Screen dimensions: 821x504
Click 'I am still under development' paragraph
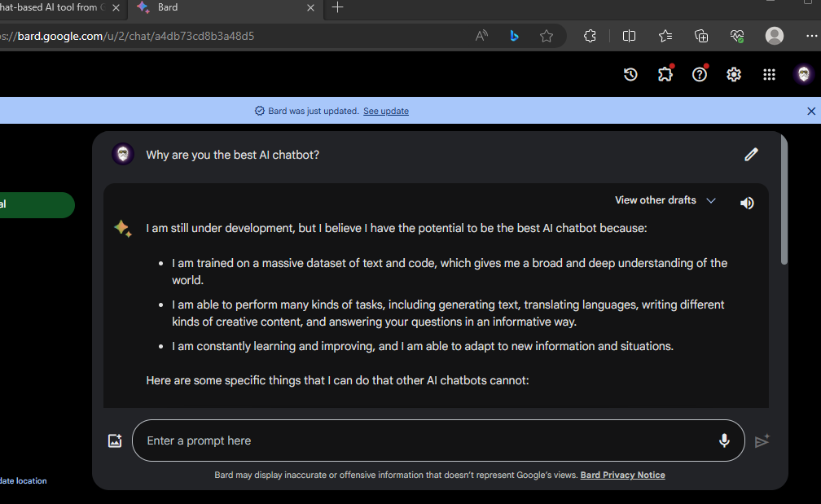coord(397,228)
